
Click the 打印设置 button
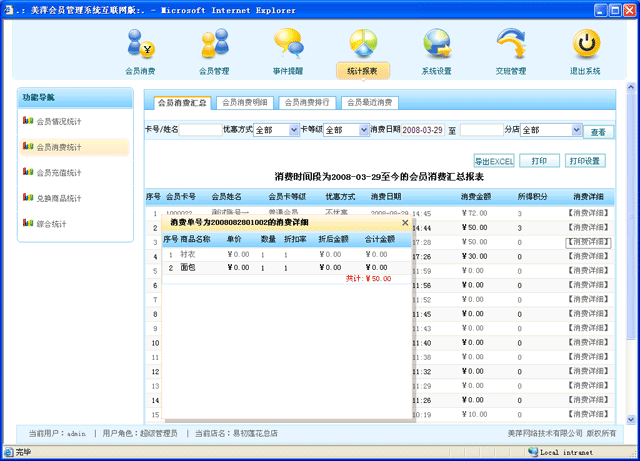pos(585,161)
